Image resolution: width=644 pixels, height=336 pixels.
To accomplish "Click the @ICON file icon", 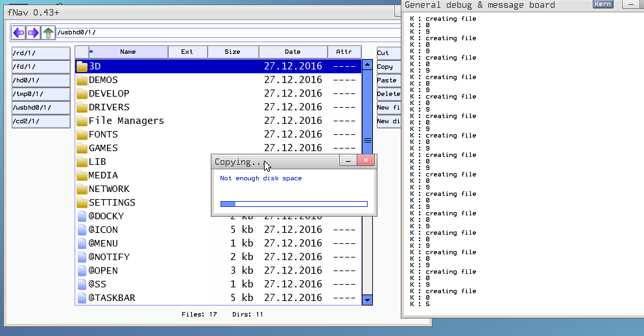I will (x=82, y=230).
